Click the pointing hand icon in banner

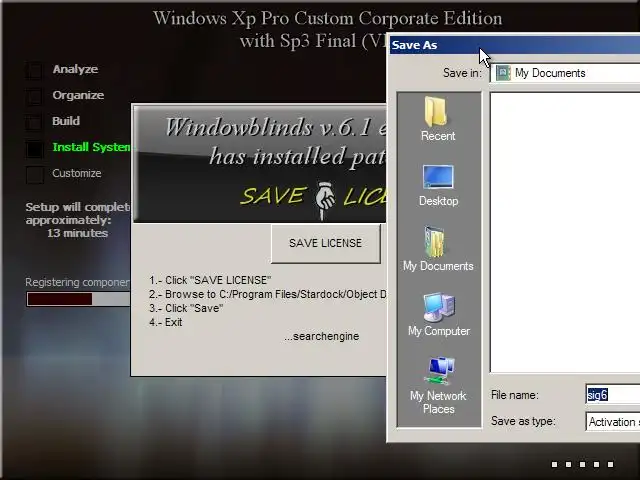coord(324,200)
